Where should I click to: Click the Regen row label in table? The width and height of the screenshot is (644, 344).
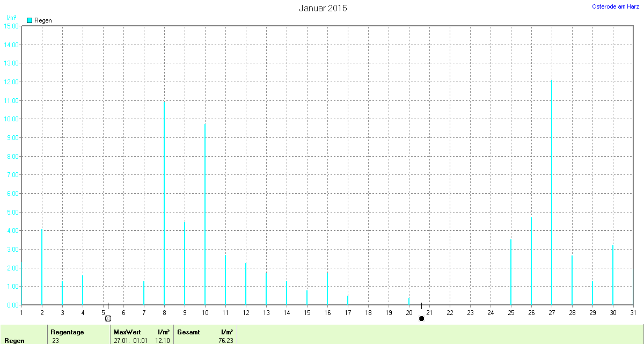[x=14, y=340]
